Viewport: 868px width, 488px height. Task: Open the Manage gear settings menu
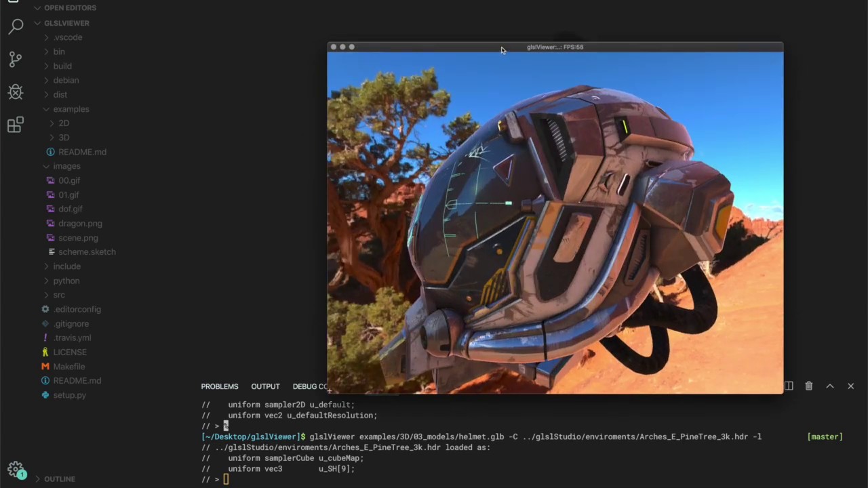point(16,469)
